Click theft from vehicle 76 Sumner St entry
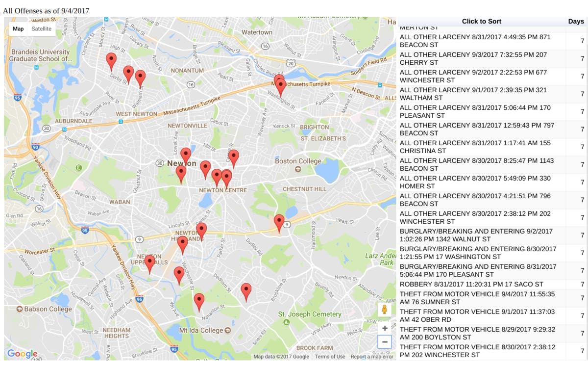 point(480,298)
